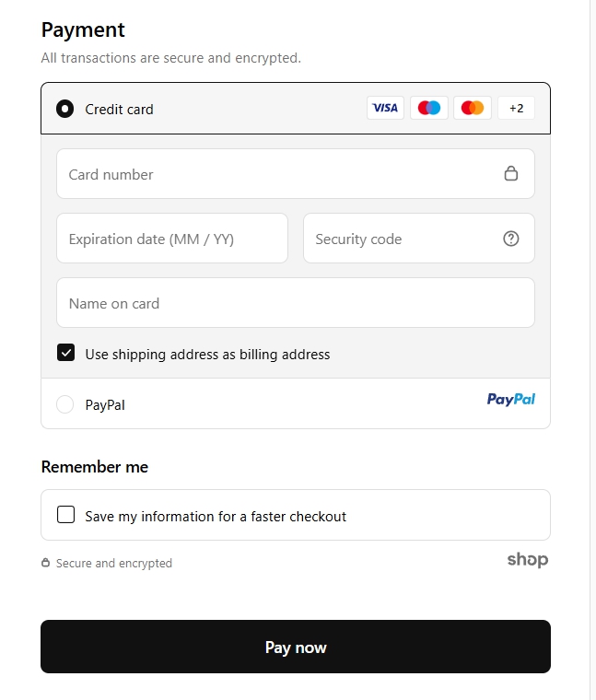The height and width of the screenshot is (700, 596).
Task: Uncheck Use shipping address as billing address
Action: (x=65, y=354)
